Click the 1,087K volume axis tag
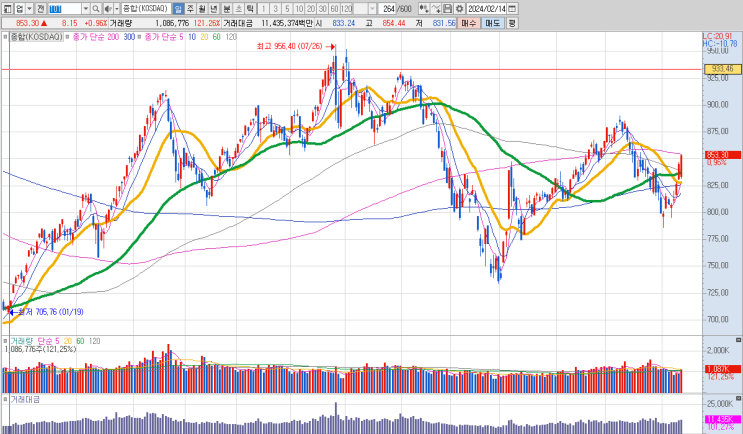This screenshot has height=434, width=743. [x=723, y=369]
